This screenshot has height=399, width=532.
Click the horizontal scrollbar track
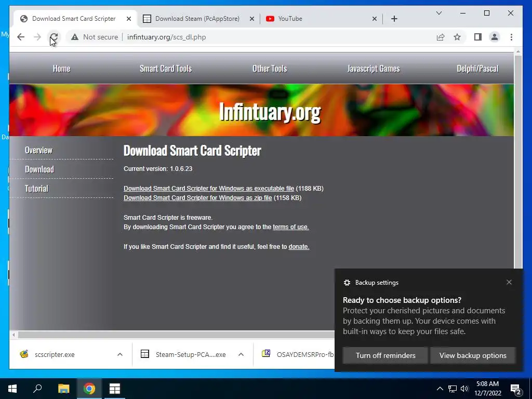(176, 335)
